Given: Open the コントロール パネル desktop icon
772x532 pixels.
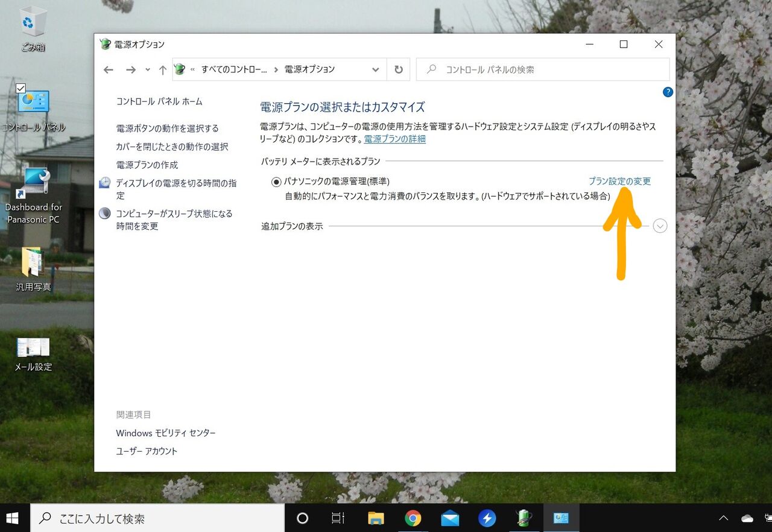Looking at the screenshot, I should coord(33,109).
